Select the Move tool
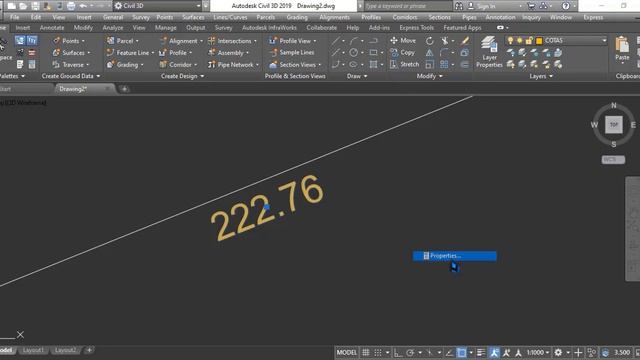 402,41
